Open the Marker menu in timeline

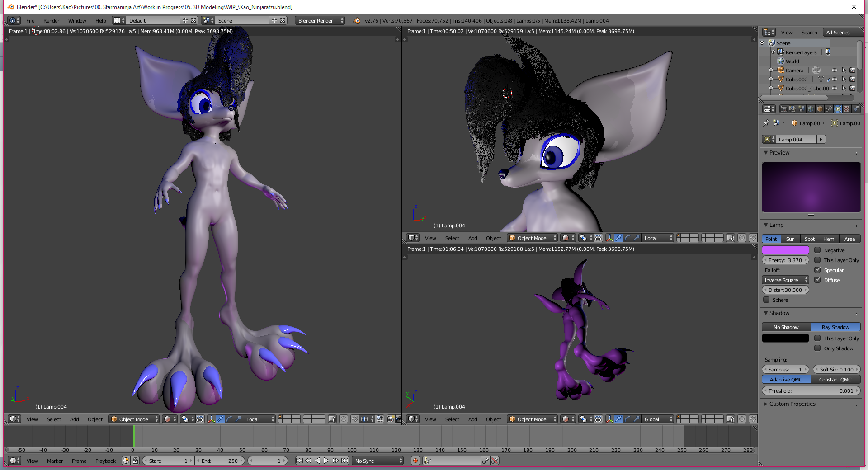coord(55,461)
